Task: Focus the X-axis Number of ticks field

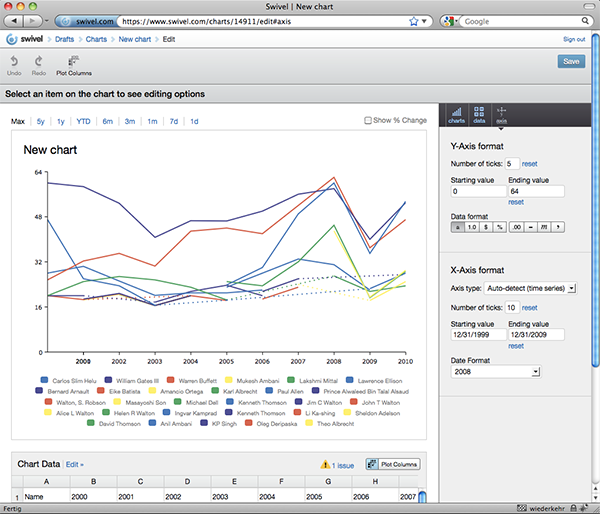Action: [512, 308]
